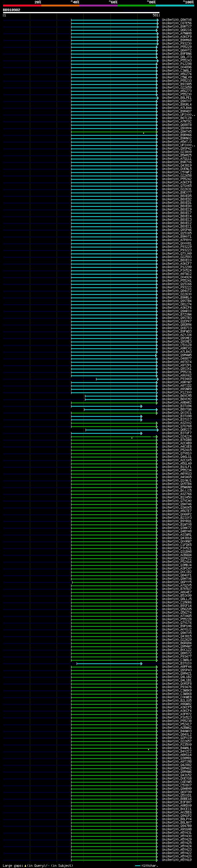Click the yellow gap marker on UniRef100_Q9AT45 row
This screenshot has width=197, height=868.
[x=143, y=133]
